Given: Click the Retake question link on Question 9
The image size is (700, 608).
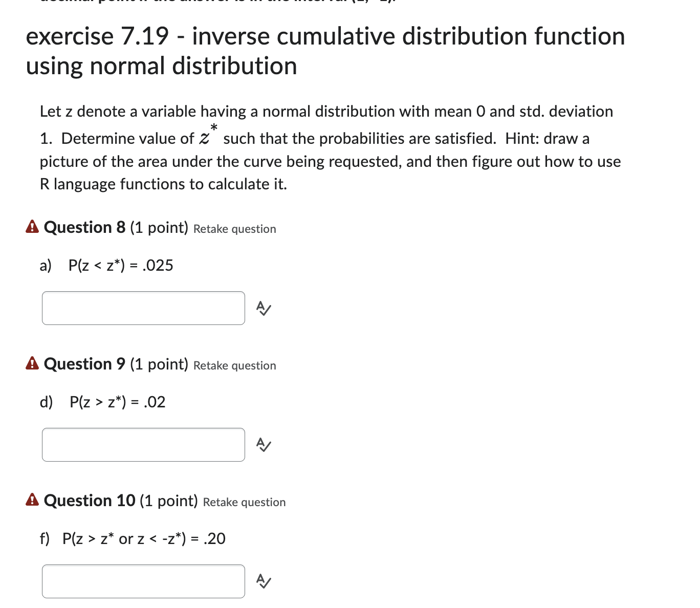Looking at the screenshot, I should point(234,365).
